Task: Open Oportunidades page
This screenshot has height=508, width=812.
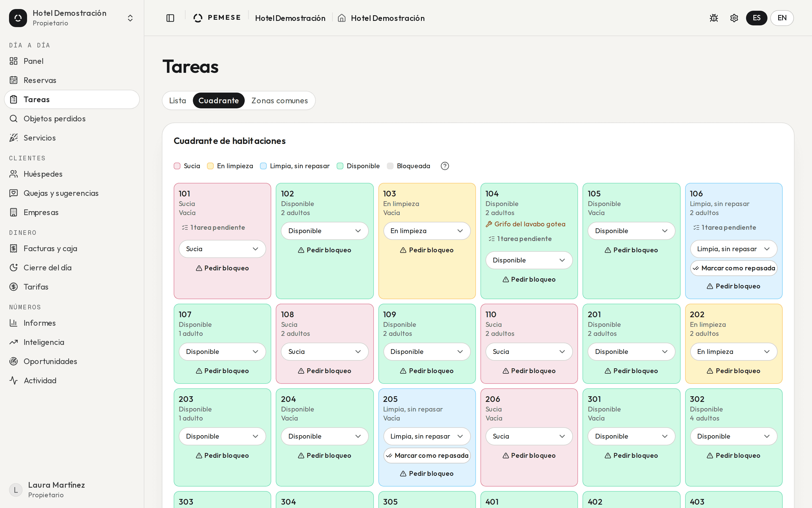Action: pos(72,362)
